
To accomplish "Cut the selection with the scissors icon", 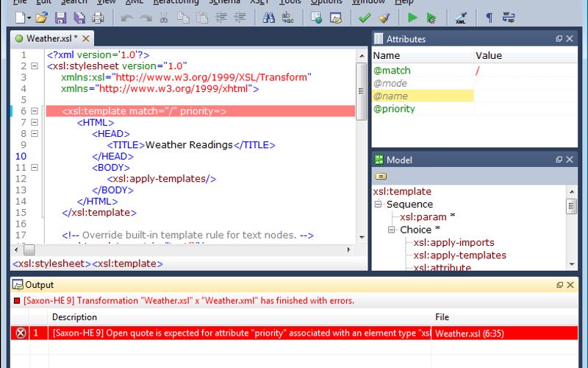I will (x=164, y=18).
